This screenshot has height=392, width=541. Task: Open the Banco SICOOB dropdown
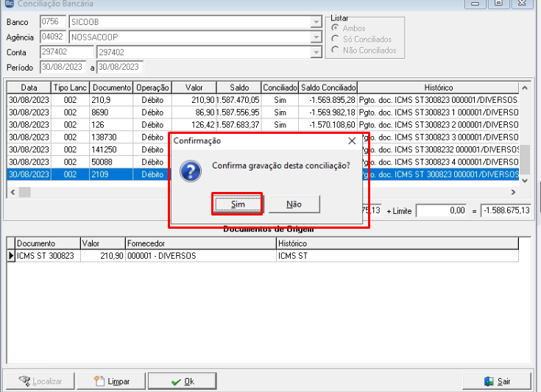tap(316, 22)
